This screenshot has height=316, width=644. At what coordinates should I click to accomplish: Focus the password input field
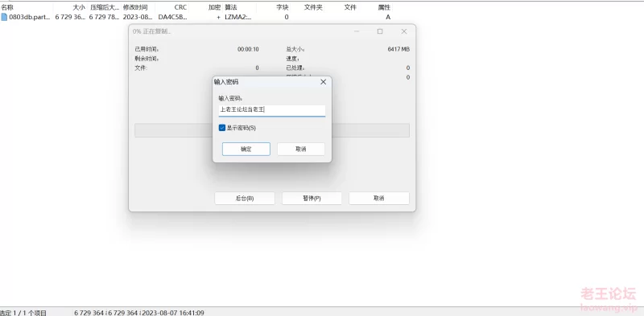[272, 110]
